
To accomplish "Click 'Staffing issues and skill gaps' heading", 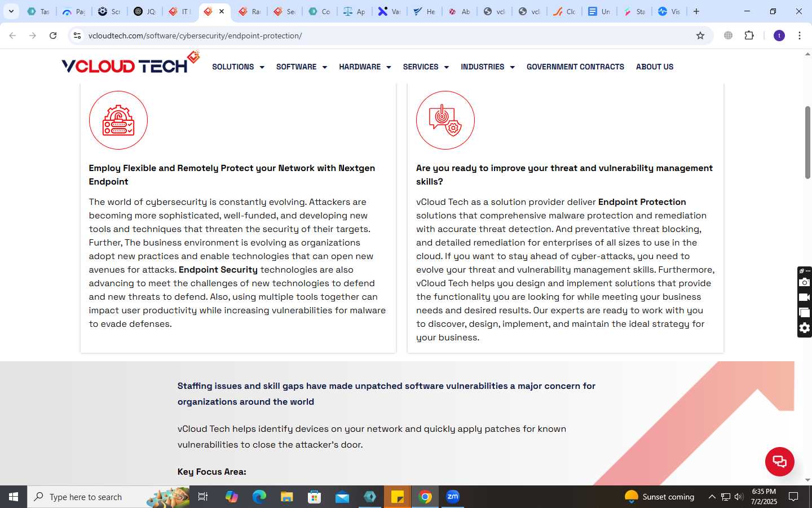I will point(386,394).
